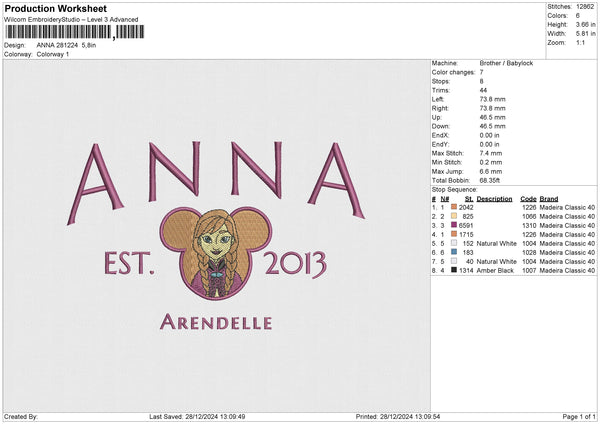Click stitch count '1314' in row 8

[466, 271]
